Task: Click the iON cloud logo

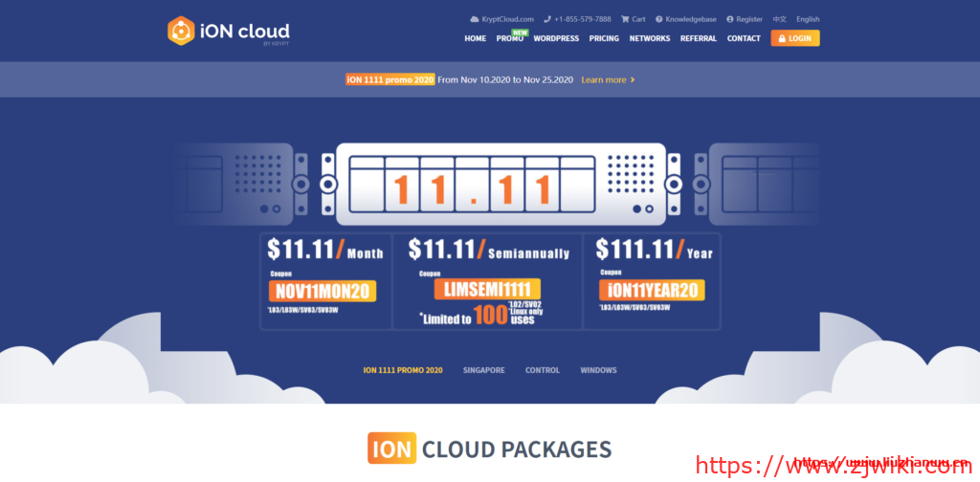Action: 228,32
